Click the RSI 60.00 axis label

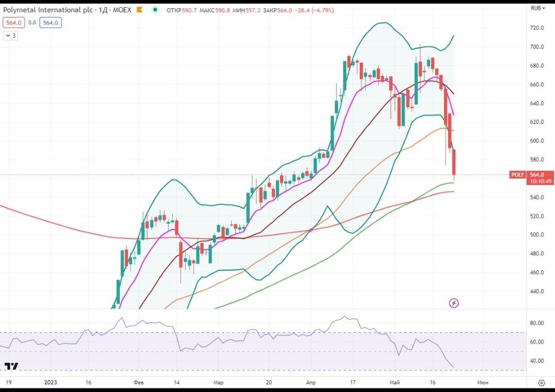(537, 342)
